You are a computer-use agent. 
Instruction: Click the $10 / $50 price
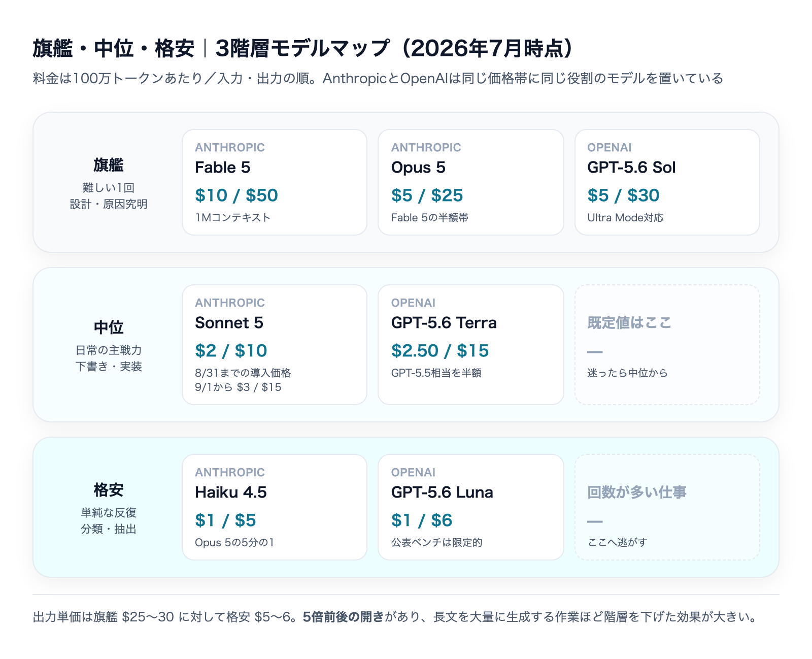pos(236,195)
